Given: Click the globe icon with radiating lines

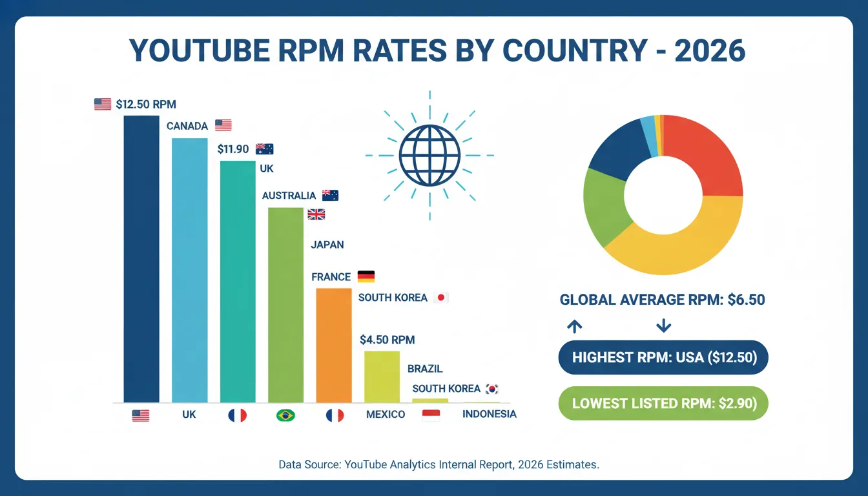Looking at the screenshot, I should tap(429, 156).
